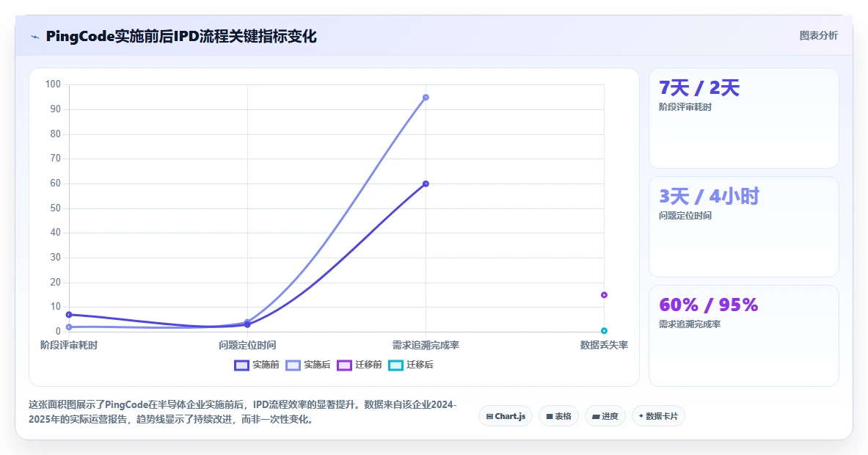
Task: Click the 实施前 point at 阶段评审耗时
Action: (x=69, y=314)
